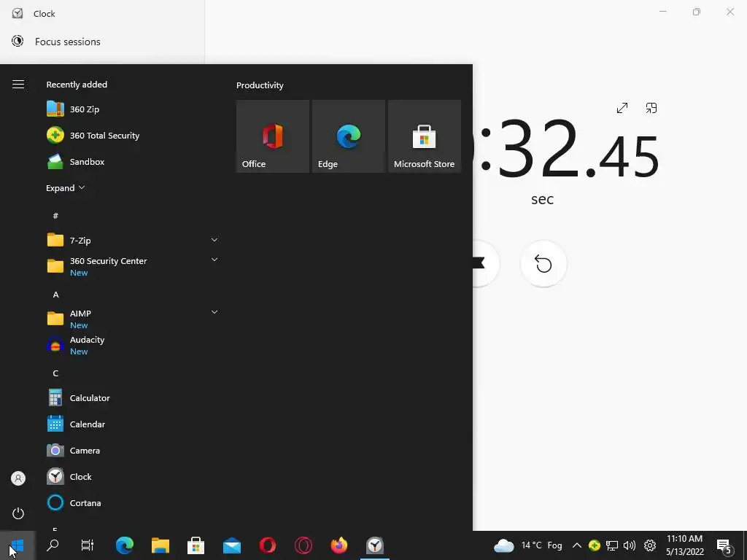This screenshot has width=747, height=560.
Task: Open Clock from the app list
Action: pyautogui.click(x=133, y=476)
